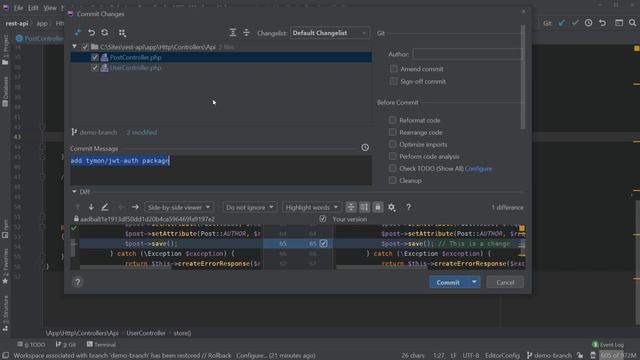The height and width of the screenshot is (360, 640).
Task: Open the TODO tool window tab
Action: pyautogui.click(x=31, y=344)
